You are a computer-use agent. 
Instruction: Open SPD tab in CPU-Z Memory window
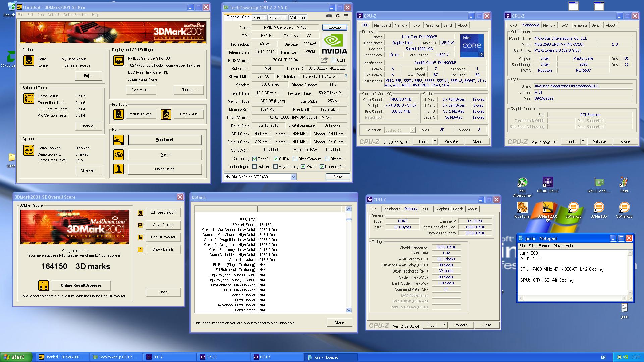[426, 209]
